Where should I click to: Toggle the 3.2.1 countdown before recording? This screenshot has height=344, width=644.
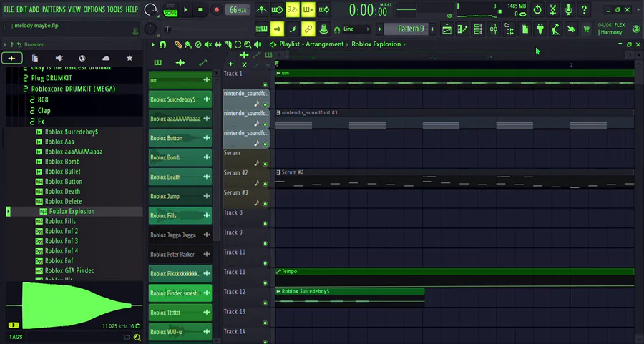point(293,9)
